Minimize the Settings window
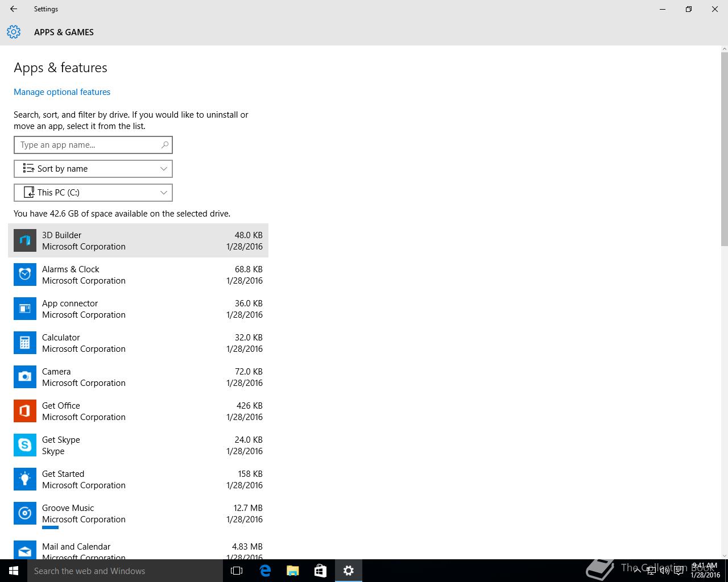The width and height of the screenshot is (728, 582). point(663,9)
